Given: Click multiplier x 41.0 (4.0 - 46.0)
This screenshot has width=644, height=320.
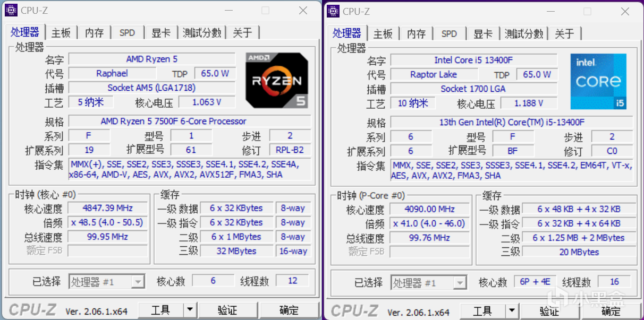Looking at the screenshot, I should tap(429, 223).
